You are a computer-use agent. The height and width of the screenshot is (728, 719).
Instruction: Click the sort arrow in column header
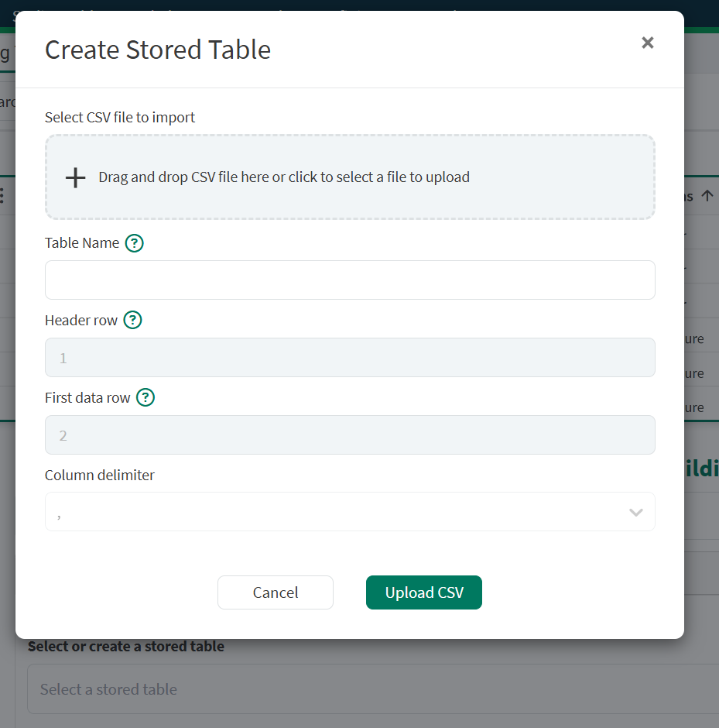pos(707,196)
